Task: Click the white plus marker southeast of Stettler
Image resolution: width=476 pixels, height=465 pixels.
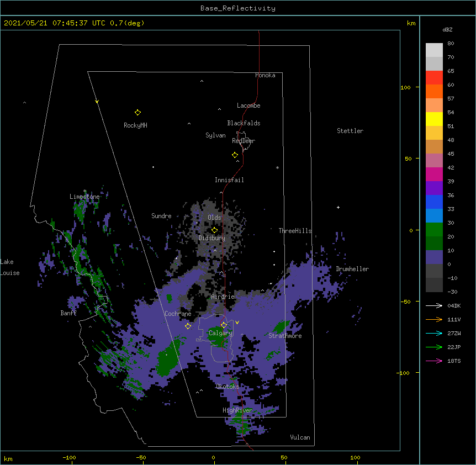Action: point(338,208)
